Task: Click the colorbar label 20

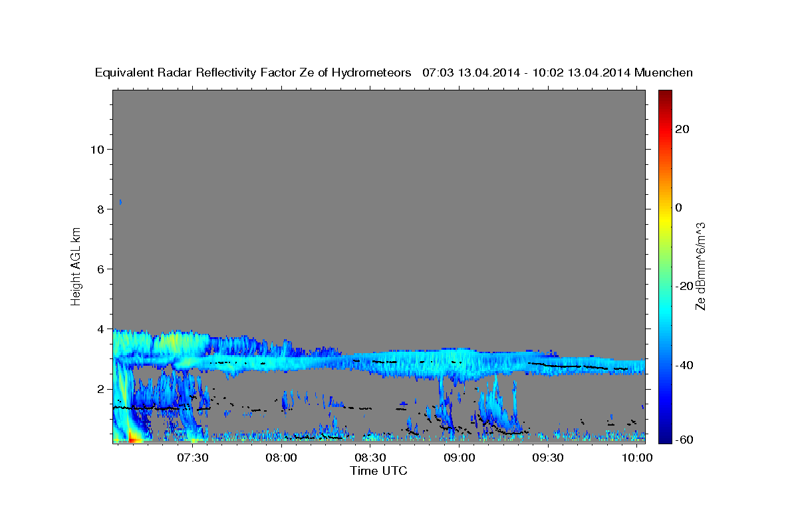Action: [682, 129]
